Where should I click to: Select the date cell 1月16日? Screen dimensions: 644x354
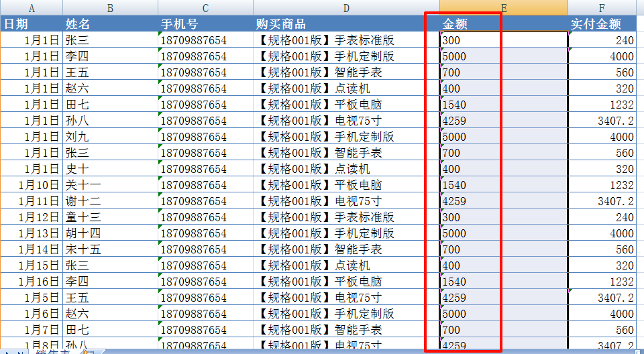click(x=32, y=282)
